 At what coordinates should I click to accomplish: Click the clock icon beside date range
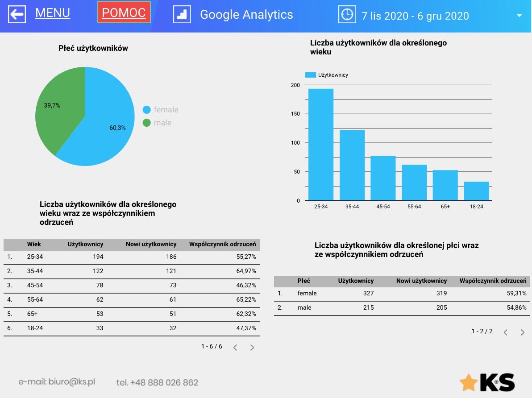click(x=346, y=15)
